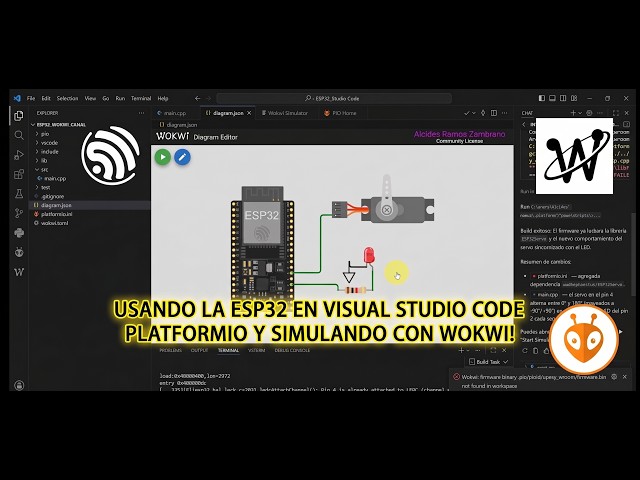640x480 pixels.
Task: Collapse the src folder
Action: click(x=44, y=169)
